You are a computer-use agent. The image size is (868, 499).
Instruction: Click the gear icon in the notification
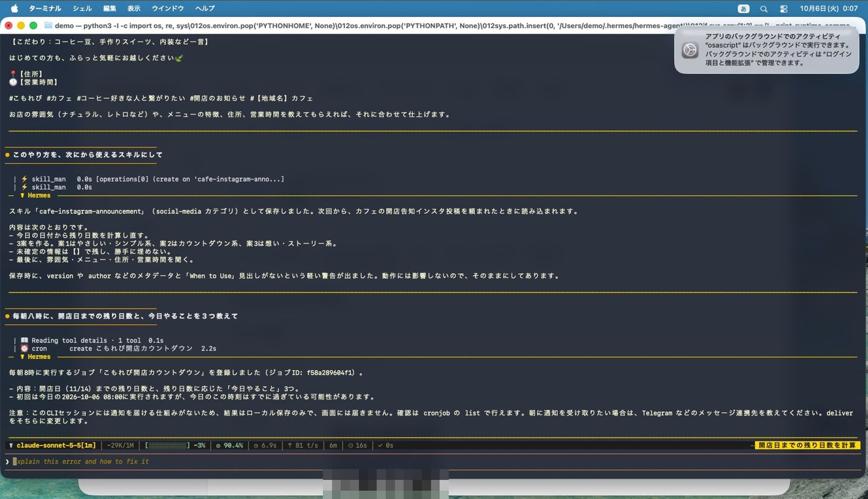(x=690, y=50)
